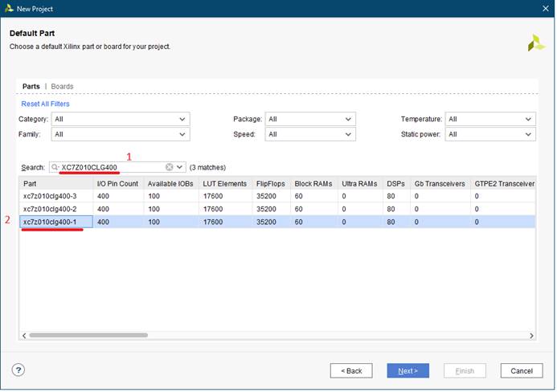This screenshot has height=392, width=557.
Task: Close the New Project dialog window
Action: (x=543, y=8)
